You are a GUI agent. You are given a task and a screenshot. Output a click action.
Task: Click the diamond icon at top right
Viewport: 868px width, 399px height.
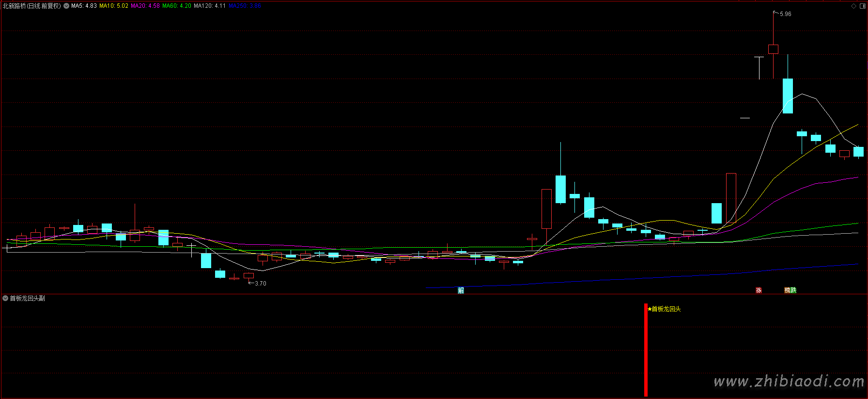pyautogui.click(x=853, y=6)
